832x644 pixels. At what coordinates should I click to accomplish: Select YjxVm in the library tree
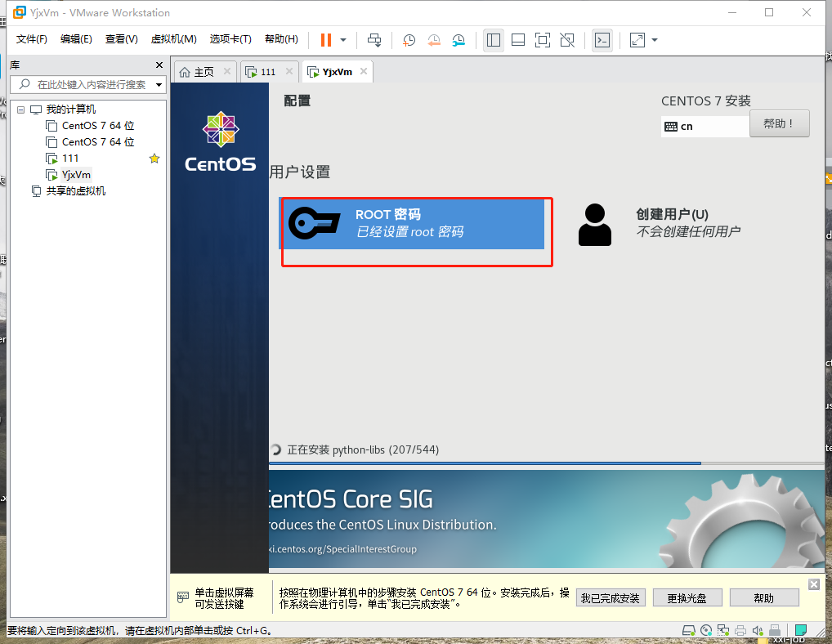[76, 175]
